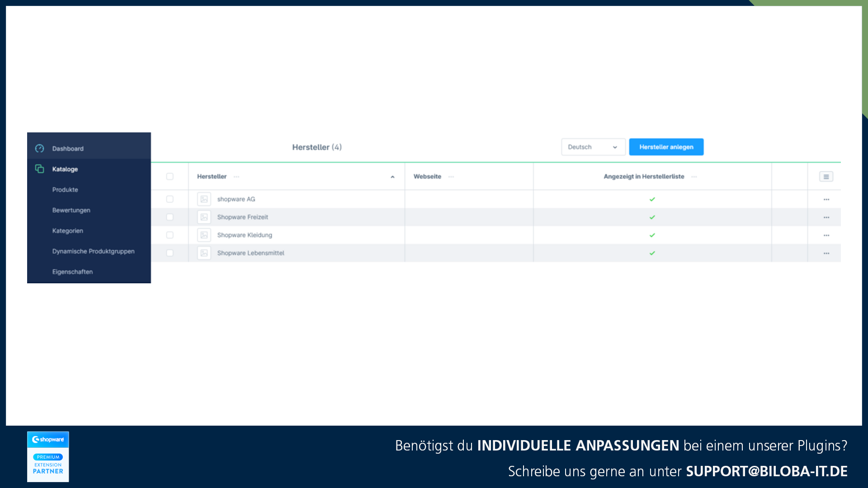Go to Produkte in sidebar
This screenshot has height=488, width=868.
click(65, 189)
